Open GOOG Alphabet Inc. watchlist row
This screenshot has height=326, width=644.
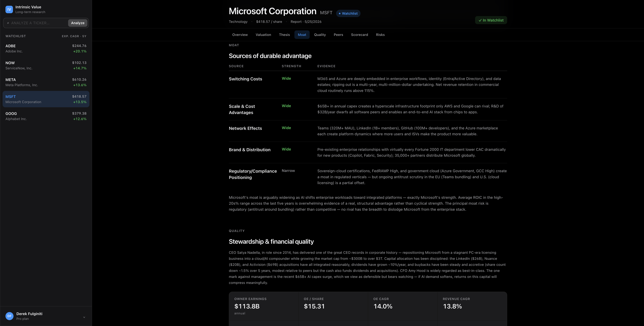(46, 116)
